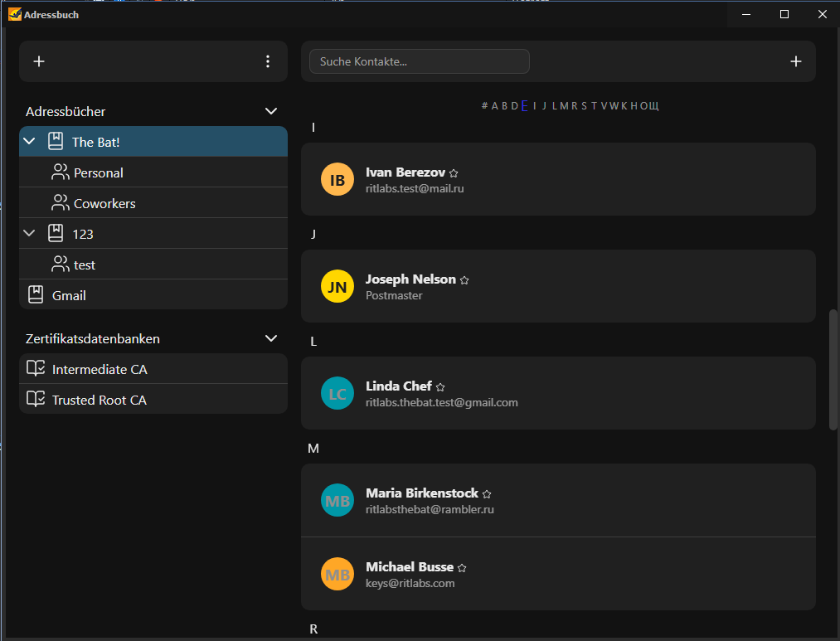Screen dimensions: 840x641
Task: Open the three-dot options menu
Action: click(267, 61)
